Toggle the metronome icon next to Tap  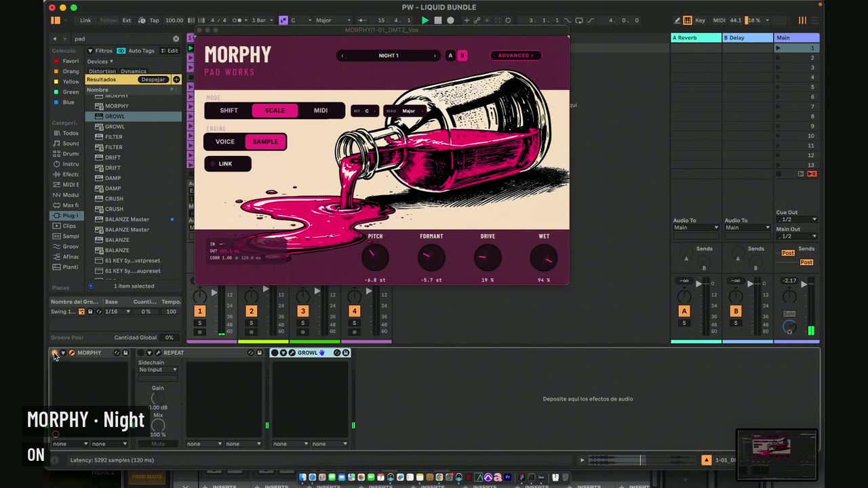(142, 20)
